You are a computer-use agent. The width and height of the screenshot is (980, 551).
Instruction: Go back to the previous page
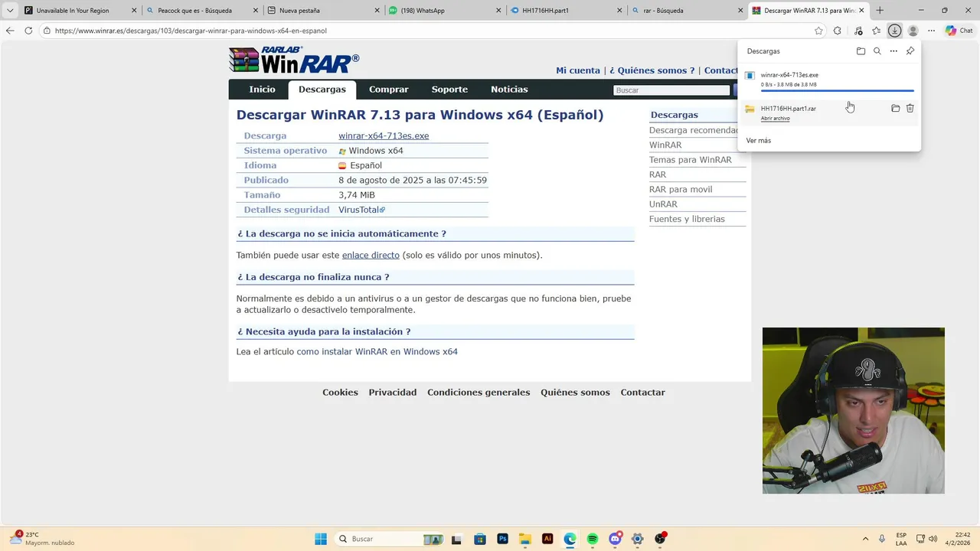(10, 31)
